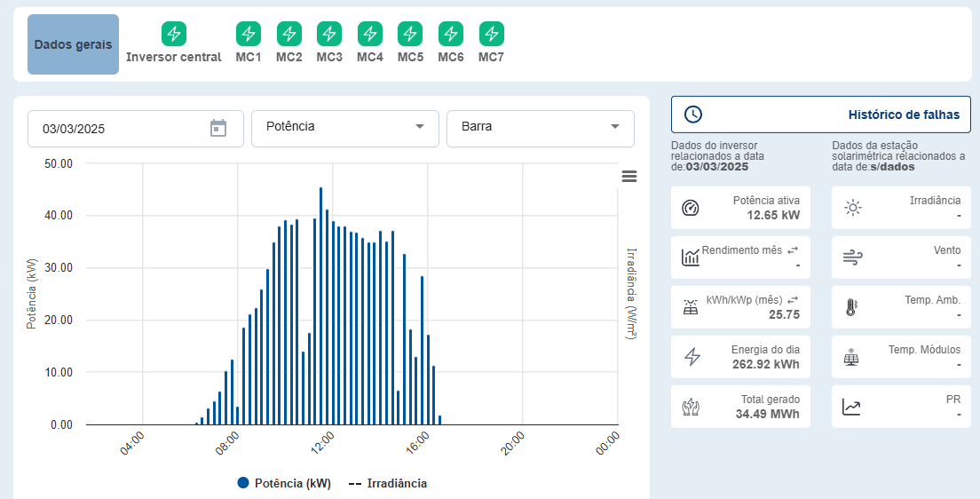
Task: Click the kWh/kWp solar panel icon
Action: click(x=690, y=307)
